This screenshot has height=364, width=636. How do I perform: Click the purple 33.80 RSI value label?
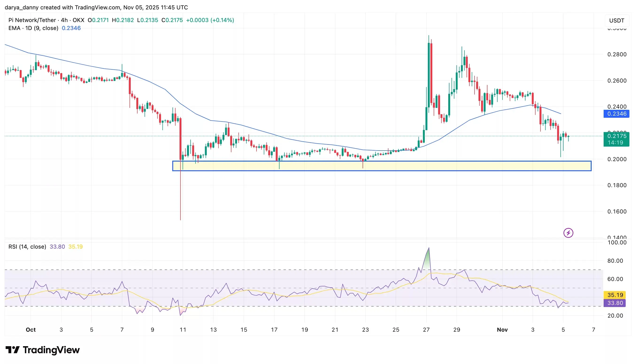[x=614, y=303]
